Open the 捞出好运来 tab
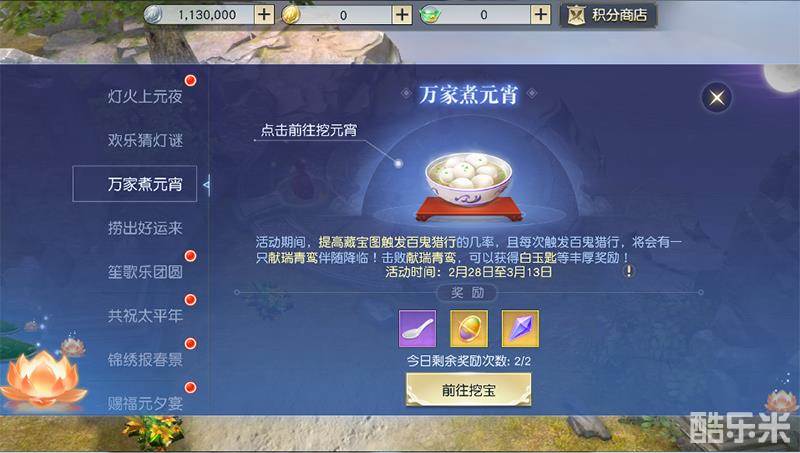The width and height of the screenshot is (800, 453). click(x=145, y=228)
